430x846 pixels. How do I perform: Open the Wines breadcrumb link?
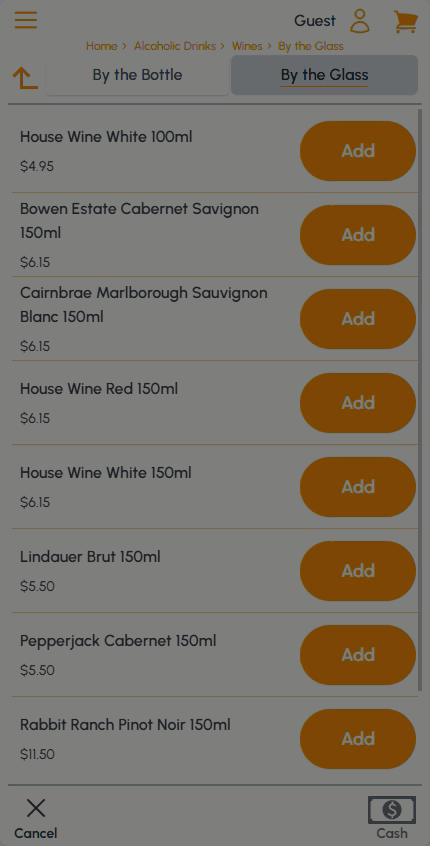[x=247, y=46]
